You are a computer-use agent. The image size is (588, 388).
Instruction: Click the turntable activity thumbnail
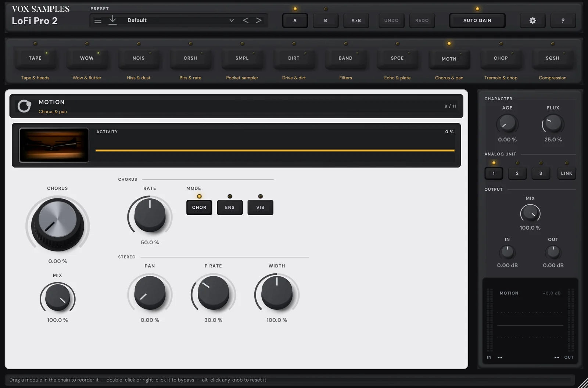tap(54, 145)
